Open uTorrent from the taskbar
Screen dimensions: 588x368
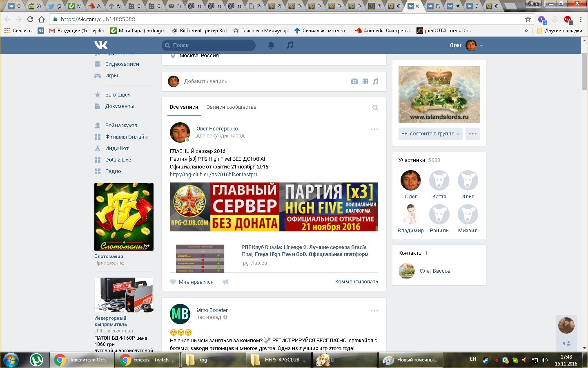[37, 360]
